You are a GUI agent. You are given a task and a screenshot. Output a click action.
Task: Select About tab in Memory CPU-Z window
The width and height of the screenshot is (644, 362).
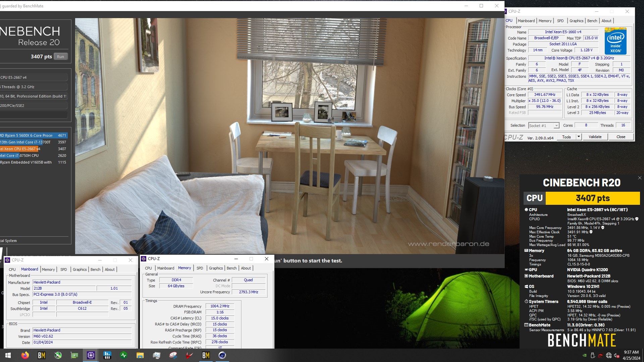click(246, 268)
